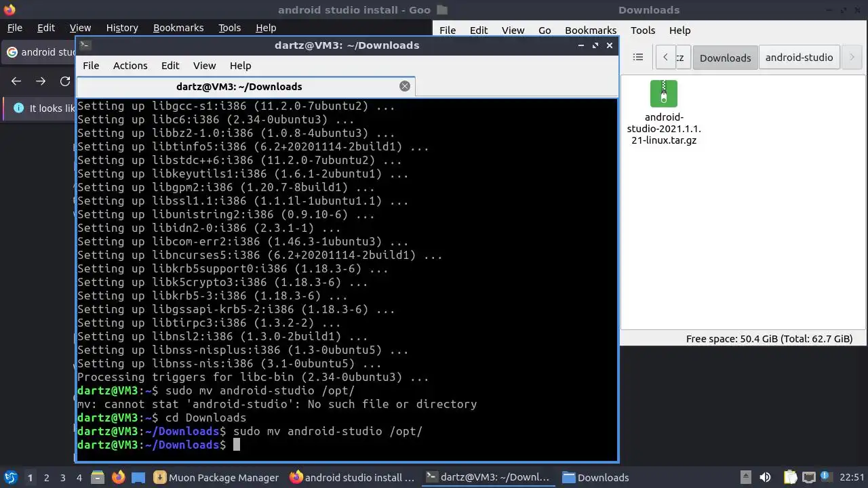Click Firefox icon in browser title bar

(x=9, y=9)
